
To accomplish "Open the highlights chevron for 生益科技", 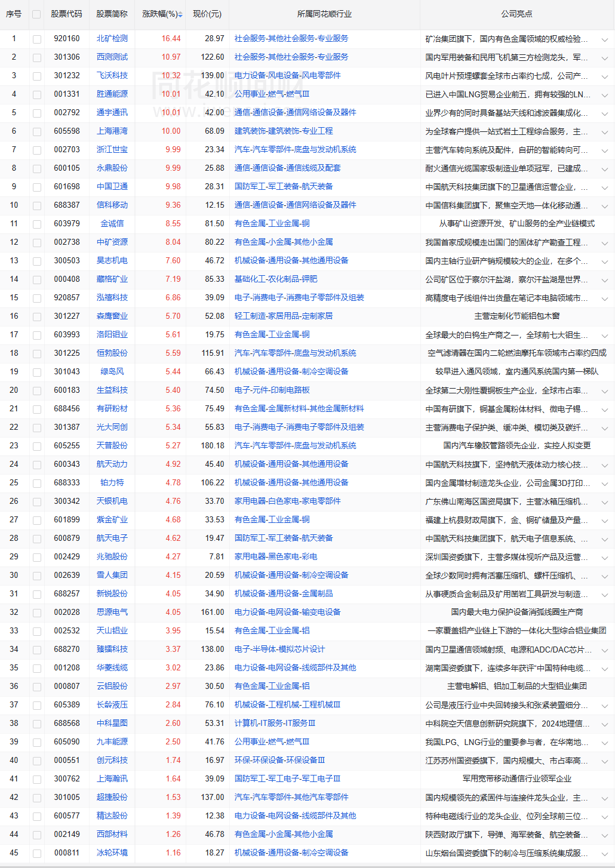I will click(x=604, y=391).
